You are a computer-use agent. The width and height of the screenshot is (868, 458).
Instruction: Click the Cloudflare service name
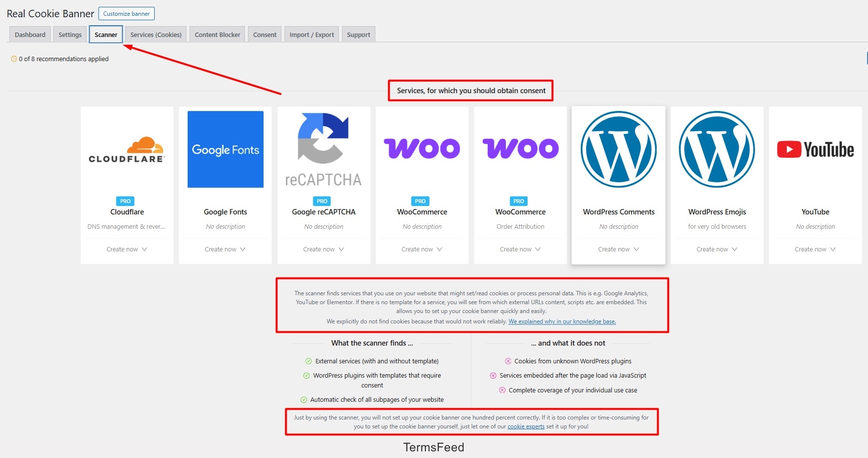pyautogui.click(x=127, y=212)
